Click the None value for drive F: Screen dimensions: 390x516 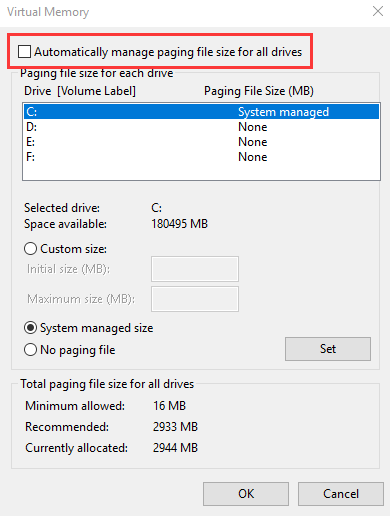[253, 157]
